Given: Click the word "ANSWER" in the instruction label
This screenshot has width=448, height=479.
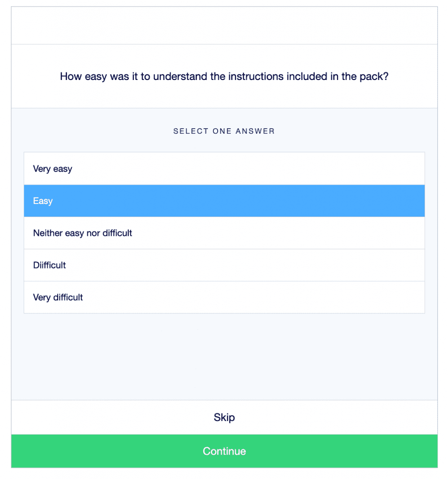Looking at the screenshot, I should point(255,131).
